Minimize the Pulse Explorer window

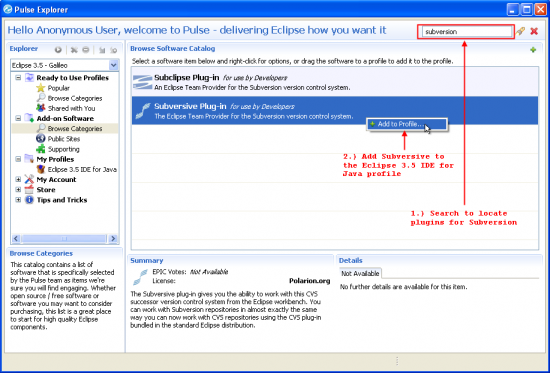click(x=512, y=9)
